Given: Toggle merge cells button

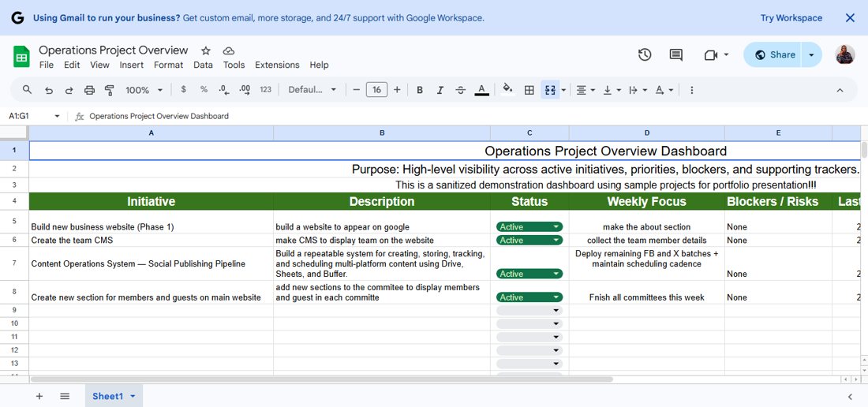Looking at the screenshot, I should [550, 90].
